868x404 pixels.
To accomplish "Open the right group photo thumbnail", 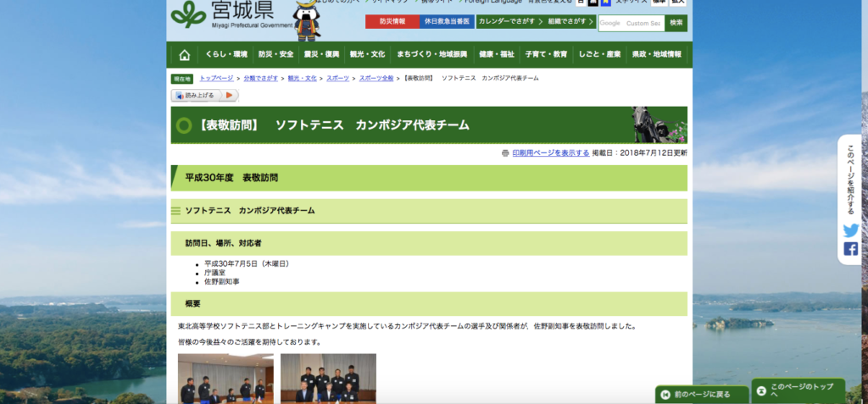I will 328,379.
